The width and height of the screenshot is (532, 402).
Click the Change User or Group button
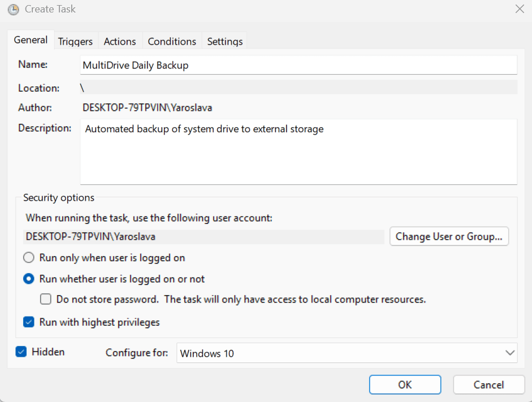449,236
